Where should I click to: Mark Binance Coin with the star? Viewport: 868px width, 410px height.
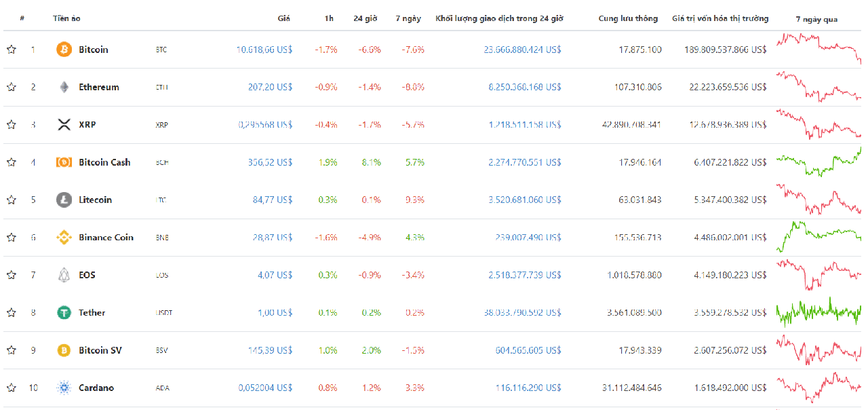click(12, 238)
